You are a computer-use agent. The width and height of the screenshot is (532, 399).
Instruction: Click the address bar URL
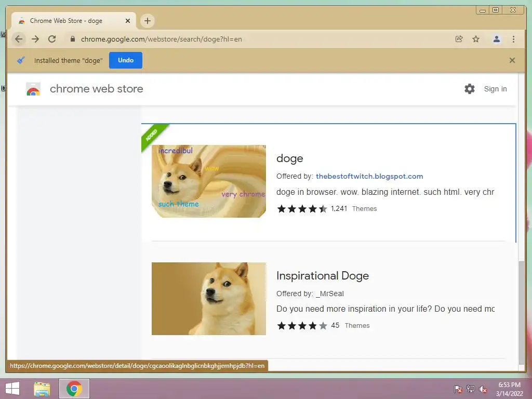click(162, 39)
